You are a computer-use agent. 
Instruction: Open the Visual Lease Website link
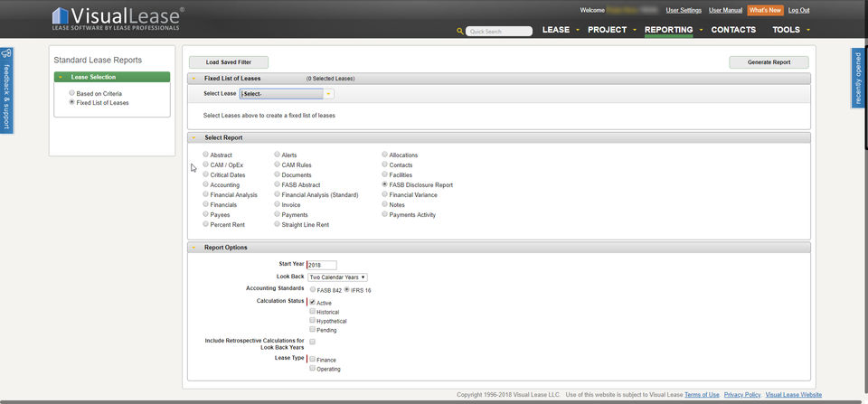click(x=793, y=395)
